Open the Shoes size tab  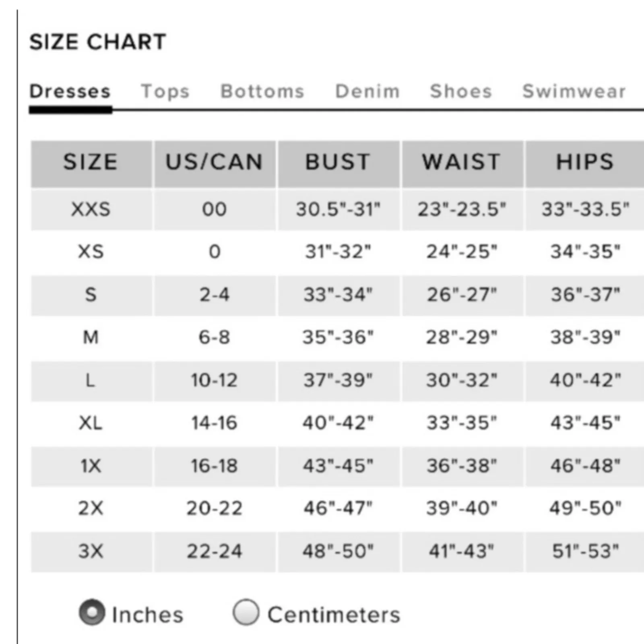(461, 92)
